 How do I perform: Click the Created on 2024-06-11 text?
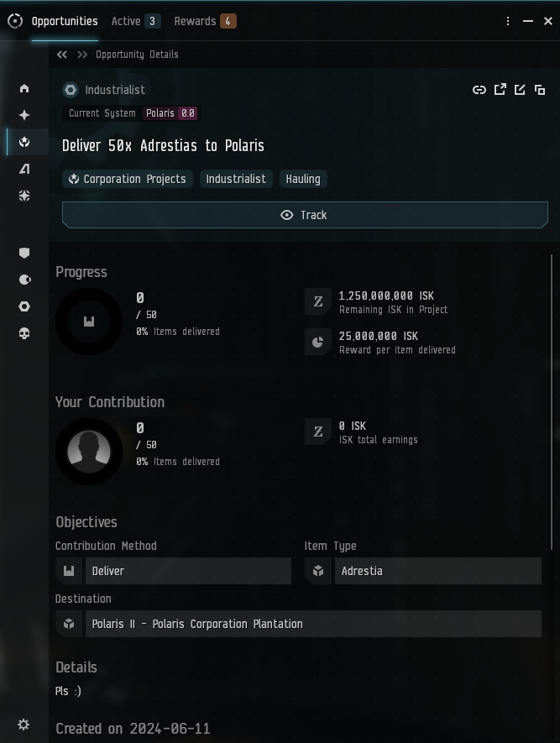point(133,729)
